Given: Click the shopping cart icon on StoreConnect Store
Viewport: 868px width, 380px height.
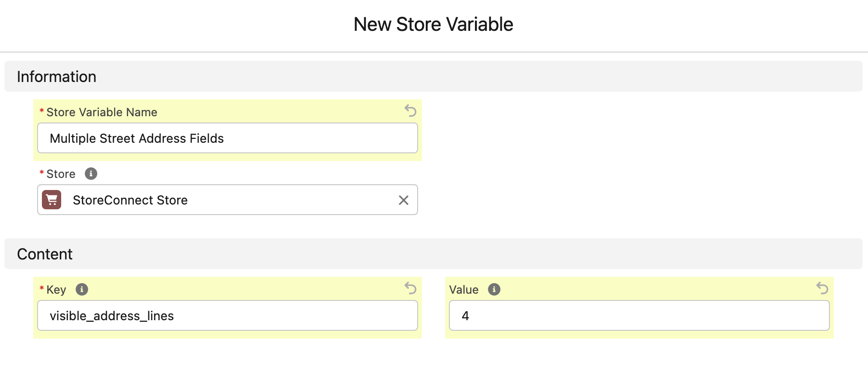Looking at the screenshot, I should pos(53,200).
